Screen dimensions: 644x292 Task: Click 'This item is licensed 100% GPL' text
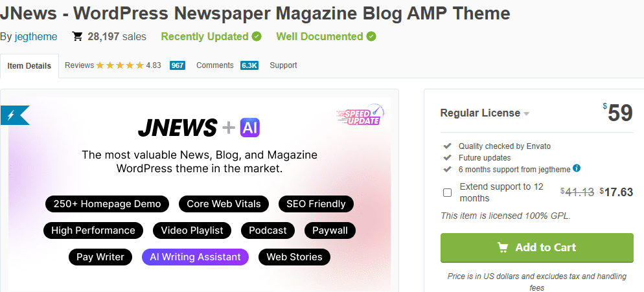(505, 216)
